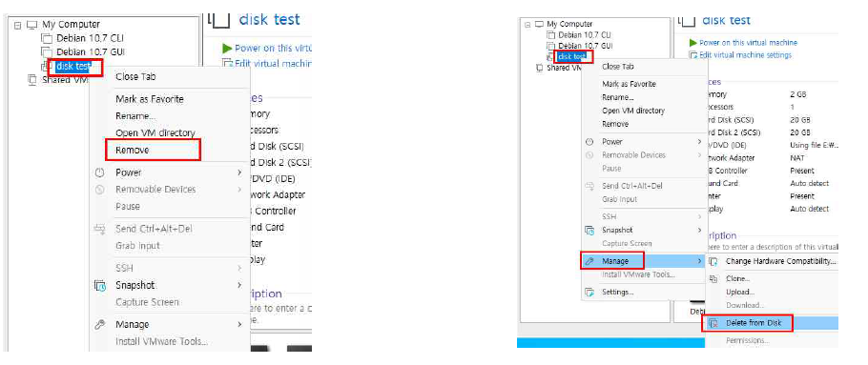This screenshot has height=365, width=868.
Task: Expand the Manage submenu arrow in the left image
Action: pos(239,325)
